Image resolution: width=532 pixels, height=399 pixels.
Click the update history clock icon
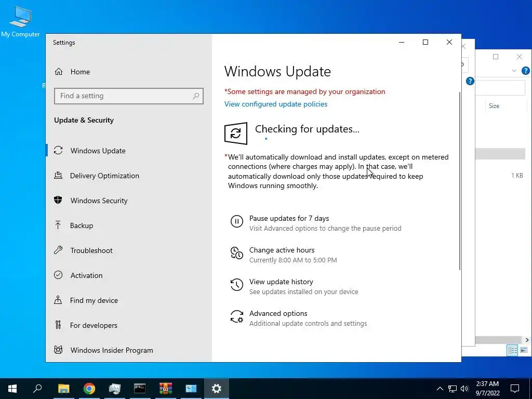coord(237,285)
